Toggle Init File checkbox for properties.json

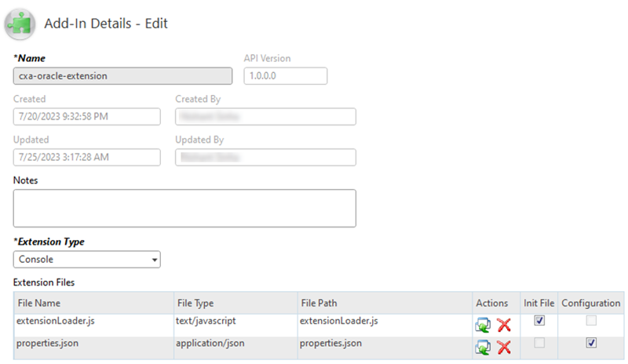(539, 343)
